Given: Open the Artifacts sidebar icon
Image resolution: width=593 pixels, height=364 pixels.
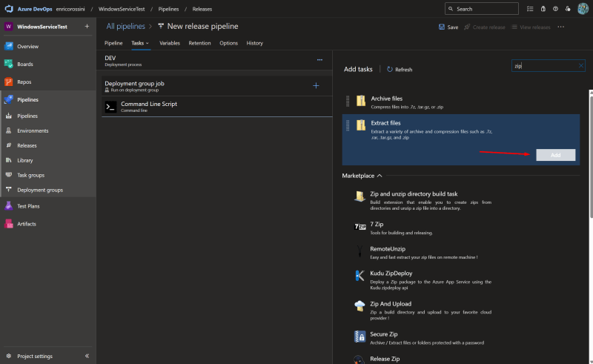Looking at the screenshot, I should coord(9,224).
